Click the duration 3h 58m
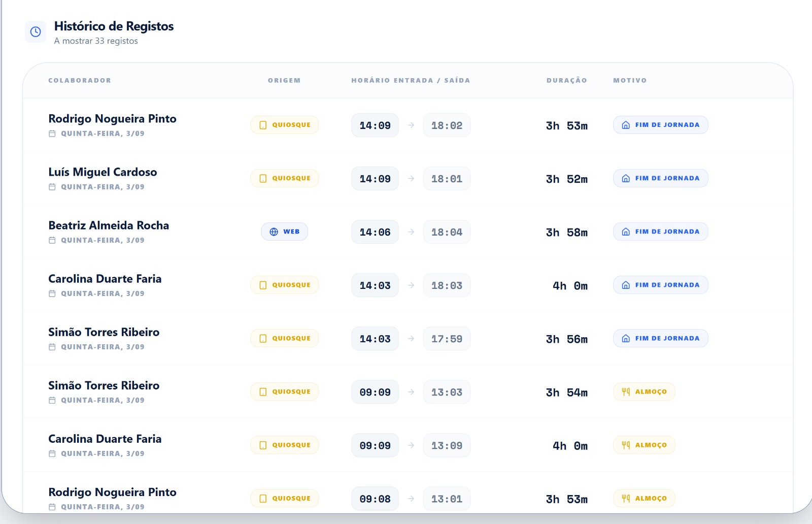Viewport: 812px width, 524px height. [x=566, y=232]
